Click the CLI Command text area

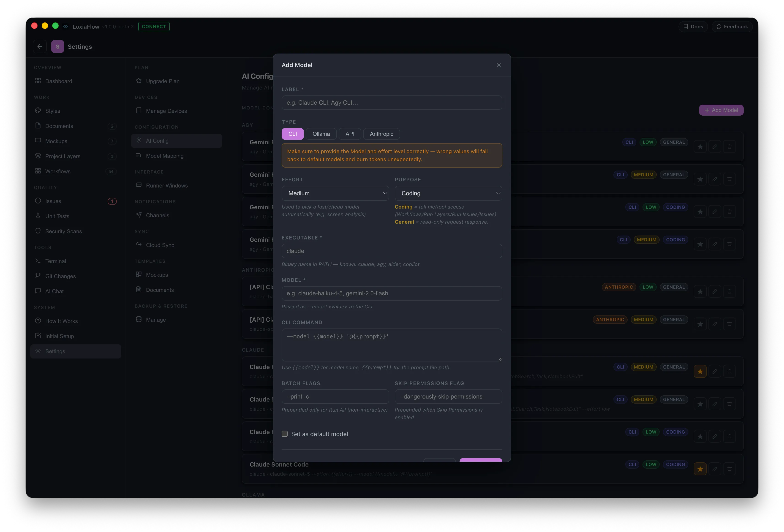392,345
